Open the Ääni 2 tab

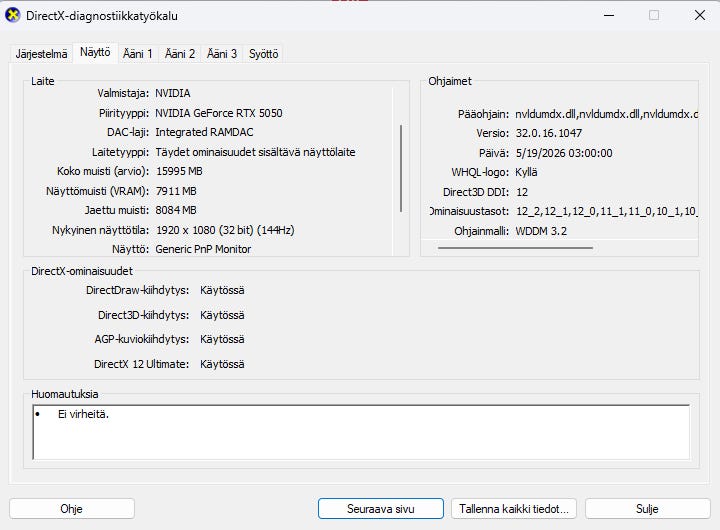click(180, 54)
